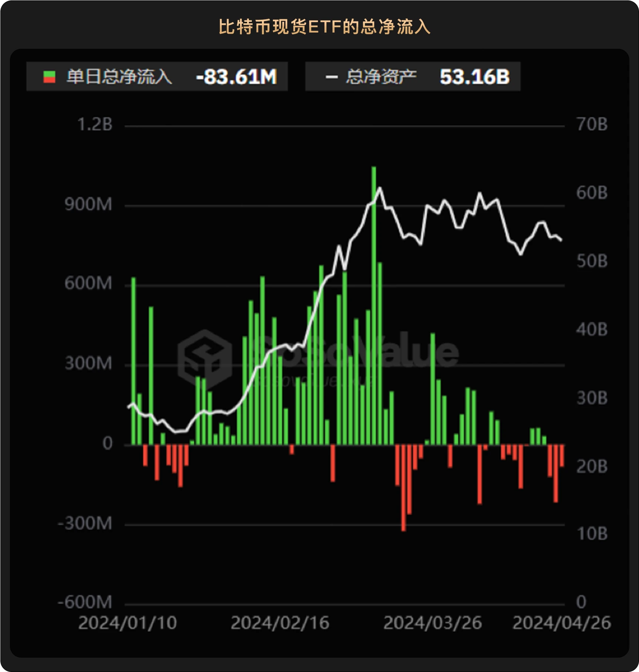The width and height of the screenshot is (639, 672).
Task: Click the last red bar at chart's right end
Action: [562, 455]
